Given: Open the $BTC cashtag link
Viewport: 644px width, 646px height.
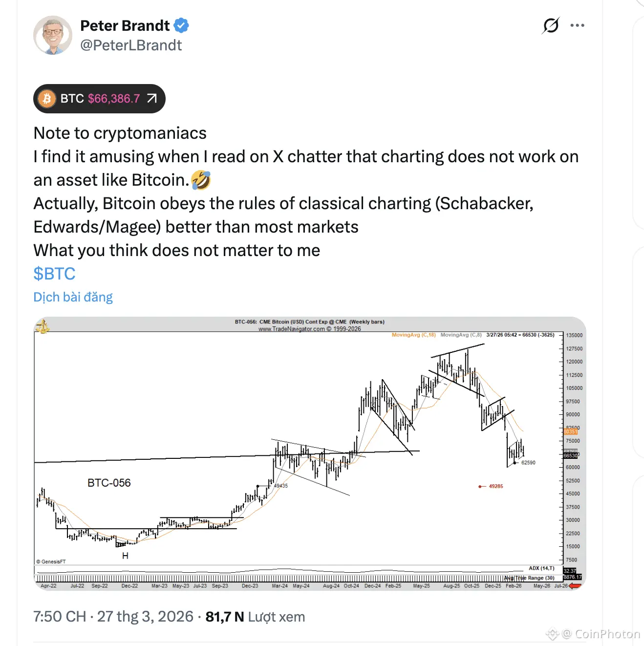Looking at the screenshot, I should [x=54, y=274].
